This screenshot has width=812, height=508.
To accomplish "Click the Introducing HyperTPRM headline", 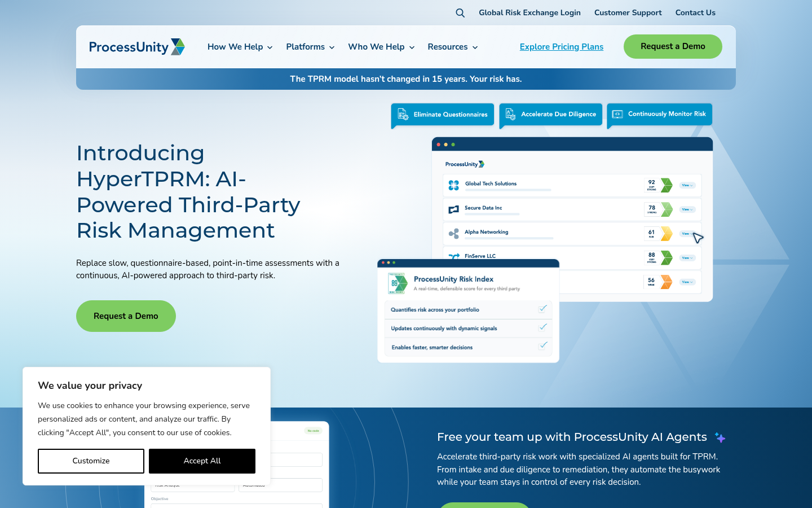I will point(188,192).
